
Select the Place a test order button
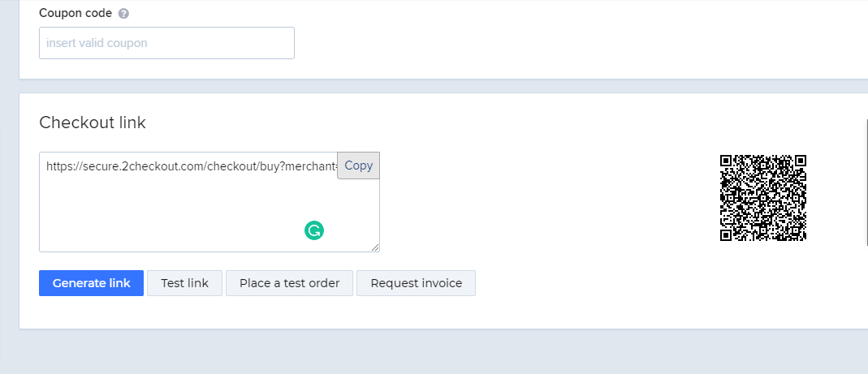pyautogui.click(x=289, y=283)
